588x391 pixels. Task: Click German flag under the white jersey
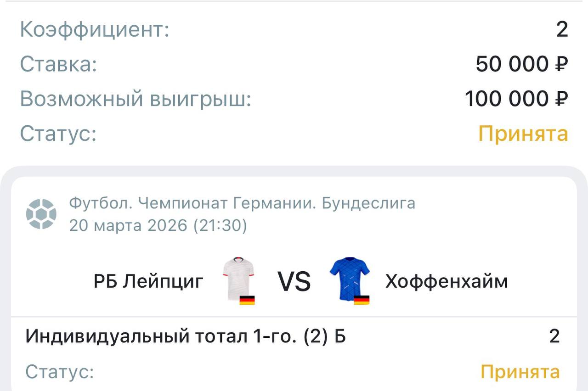pyautogui.click(x=247, y=301)
